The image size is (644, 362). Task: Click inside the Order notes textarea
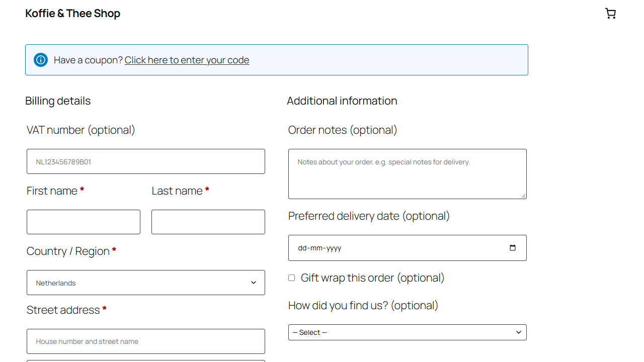point(408,174)
